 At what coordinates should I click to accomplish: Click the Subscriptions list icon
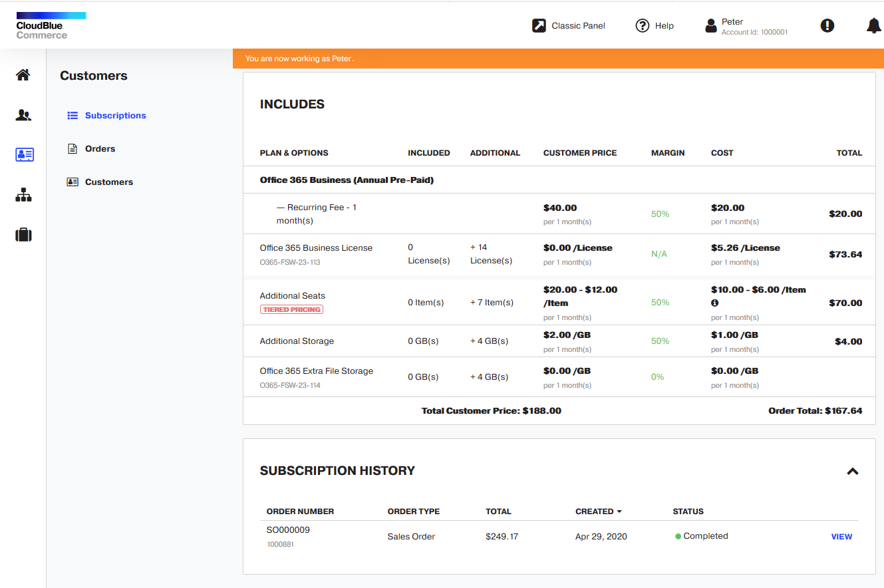pyautogui.click(x=73, y=115)
